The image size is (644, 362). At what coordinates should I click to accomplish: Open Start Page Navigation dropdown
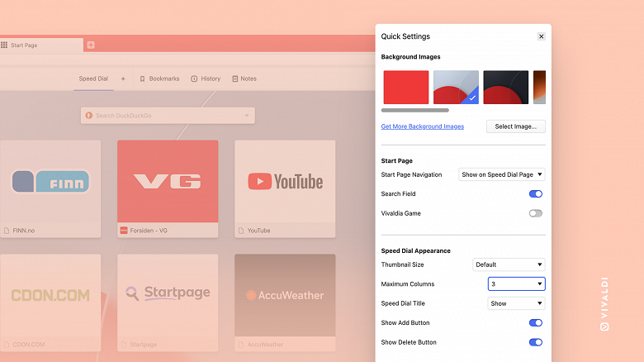coord(502,174)
